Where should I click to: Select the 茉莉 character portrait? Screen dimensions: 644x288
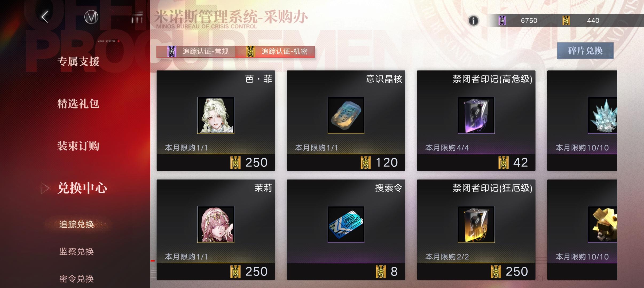click(216, 224)
